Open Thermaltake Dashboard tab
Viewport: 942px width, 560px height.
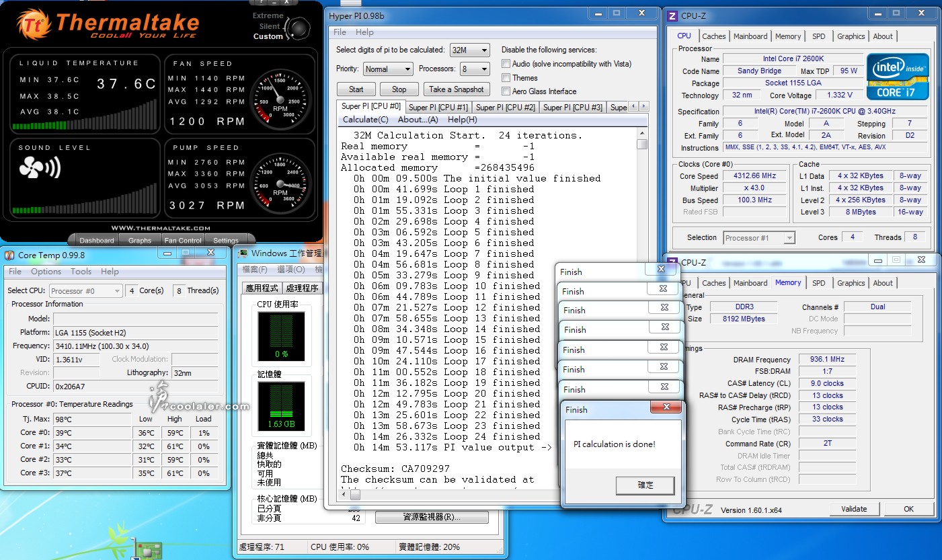click(x=97, y=240)
